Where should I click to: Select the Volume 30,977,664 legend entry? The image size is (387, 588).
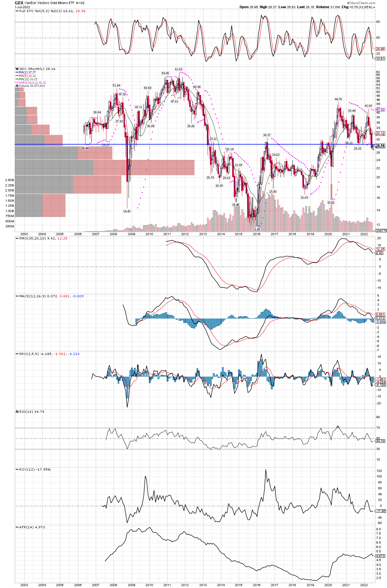point(32,86)
